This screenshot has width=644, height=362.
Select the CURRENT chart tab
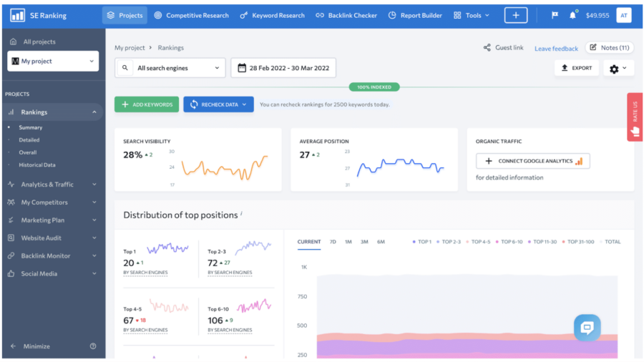pyautogui.click(x=309, y=242)
